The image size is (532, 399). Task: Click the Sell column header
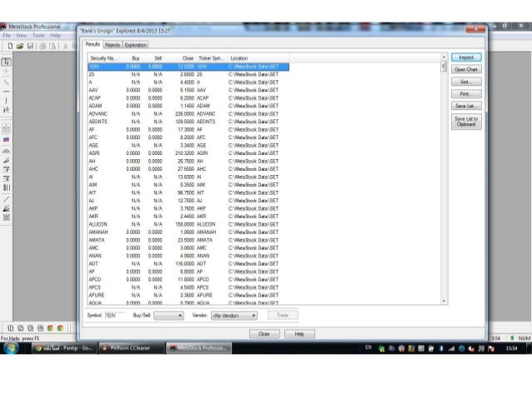[153, 58]
